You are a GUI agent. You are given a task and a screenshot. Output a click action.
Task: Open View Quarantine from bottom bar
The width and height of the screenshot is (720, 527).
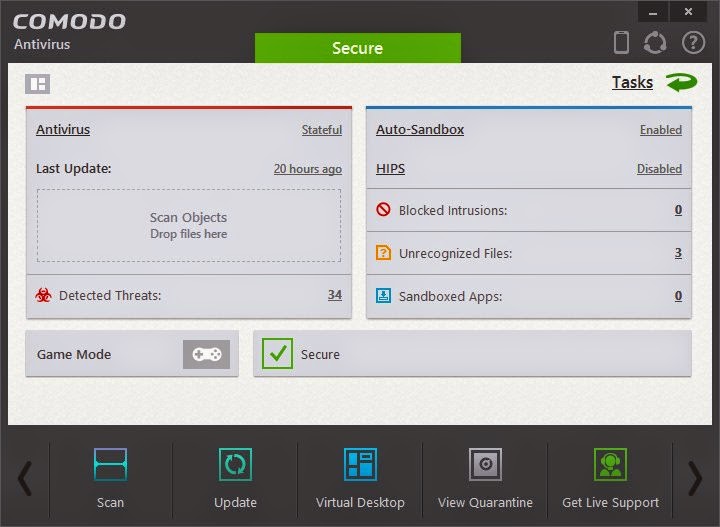tap(485, 478)
